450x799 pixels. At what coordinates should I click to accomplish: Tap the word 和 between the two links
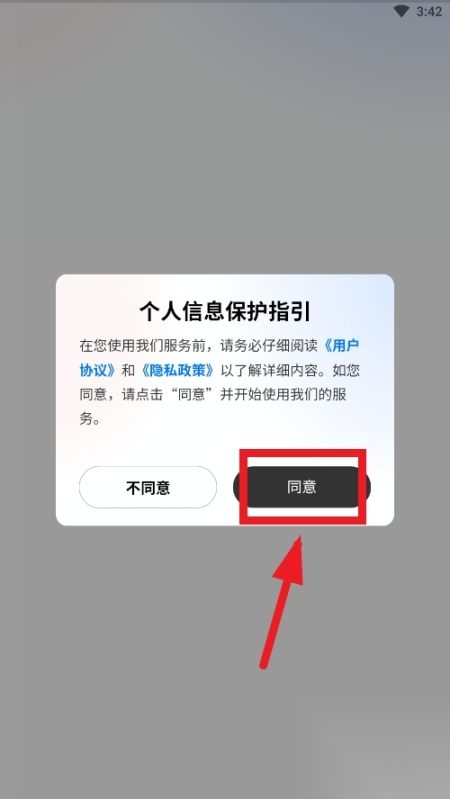tap(128, 370)
